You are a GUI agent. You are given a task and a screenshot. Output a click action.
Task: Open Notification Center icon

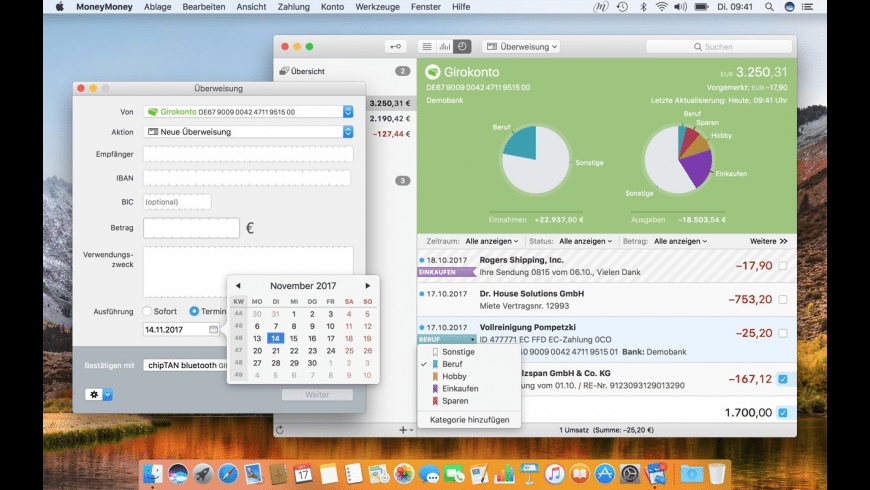coord(808,7)
